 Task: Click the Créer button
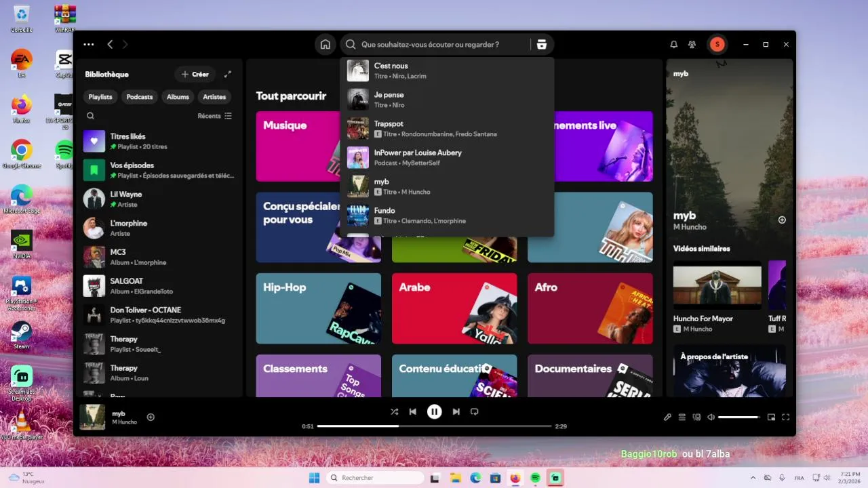(195, 74)
